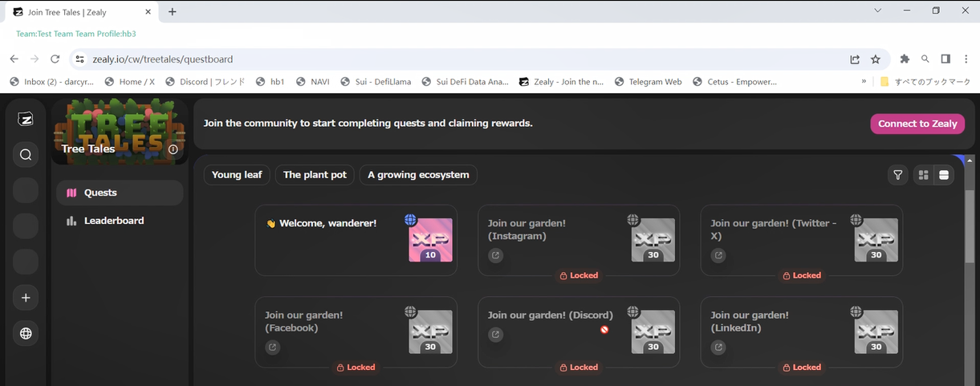The image size is (980, 386).
Task: Click the Zealy logo in left sidebar
Action: click(x=26, y=120)
